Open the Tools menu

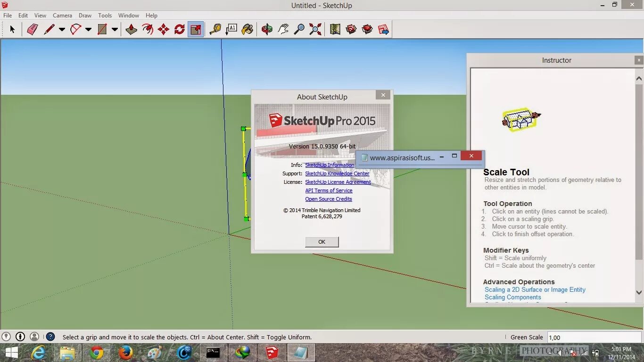click(105, 15)
